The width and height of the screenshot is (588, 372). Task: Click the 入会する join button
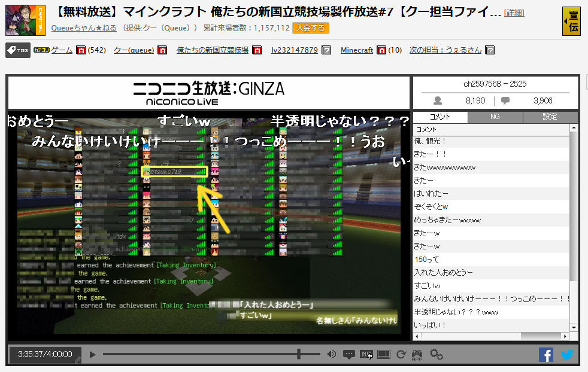pyautogui.click(x=311, y=28)
